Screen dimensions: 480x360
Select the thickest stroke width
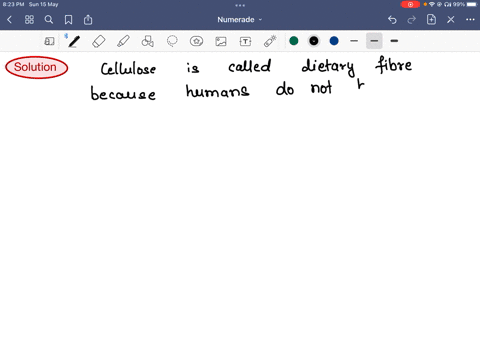pos(394,41)
